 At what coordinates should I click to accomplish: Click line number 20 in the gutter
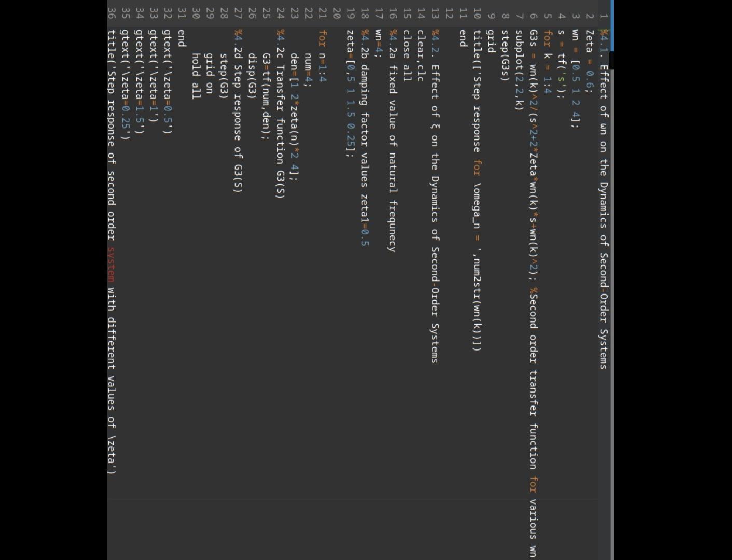tap(337, 12)
